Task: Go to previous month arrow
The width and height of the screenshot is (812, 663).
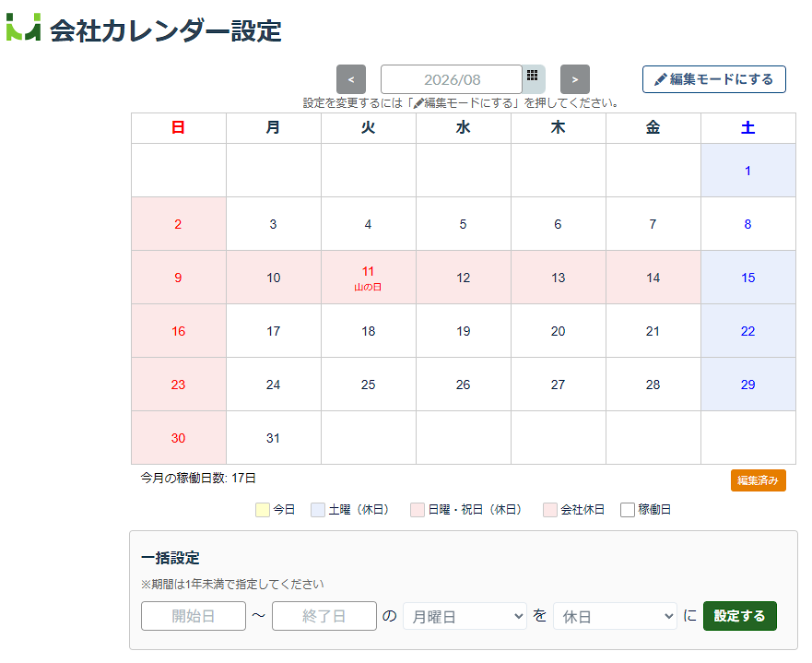Action: tap(351, 79)
